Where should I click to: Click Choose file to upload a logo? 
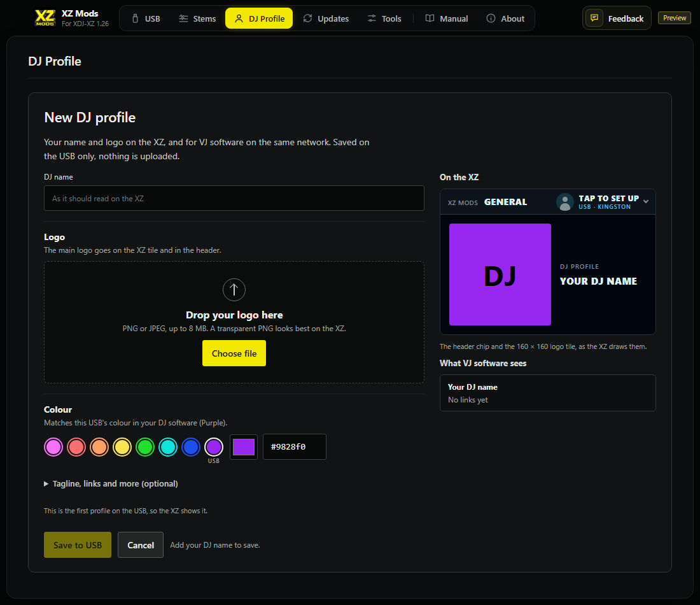234,353
